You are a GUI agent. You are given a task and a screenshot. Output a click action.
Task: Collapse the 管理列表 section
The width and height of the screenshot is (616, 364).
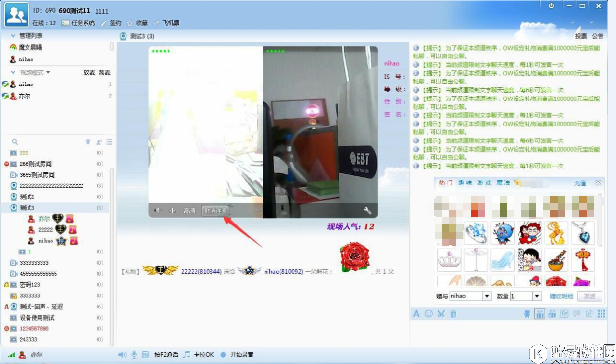(13, 36)
